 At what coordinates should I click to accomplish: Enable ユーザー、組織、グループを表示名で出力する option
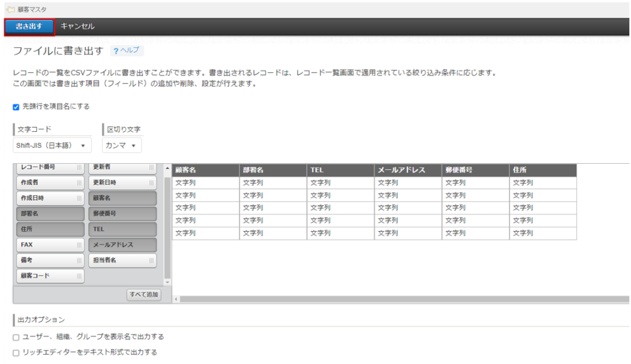16,338
